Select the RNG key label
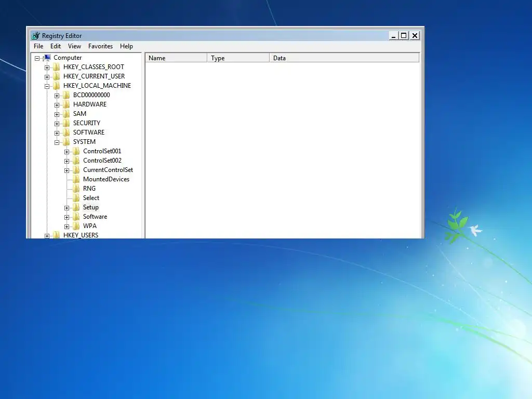The width and height of the screenshot is (532, 399). click(x=89, y=189)
